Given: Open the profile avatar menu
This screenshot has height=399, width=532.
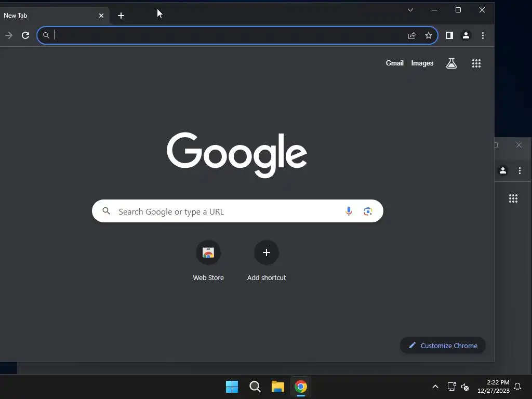Looking at the screenshot, I should (x=466, y=35).
